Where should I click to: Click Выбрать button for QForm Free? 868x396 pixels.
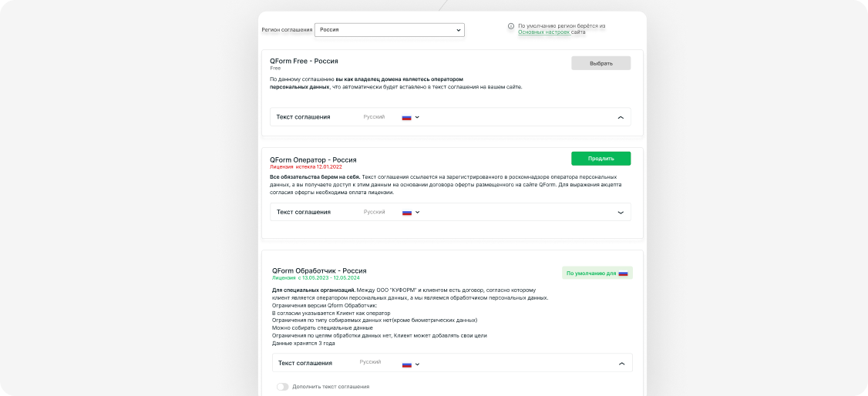(x=601, y=63)
